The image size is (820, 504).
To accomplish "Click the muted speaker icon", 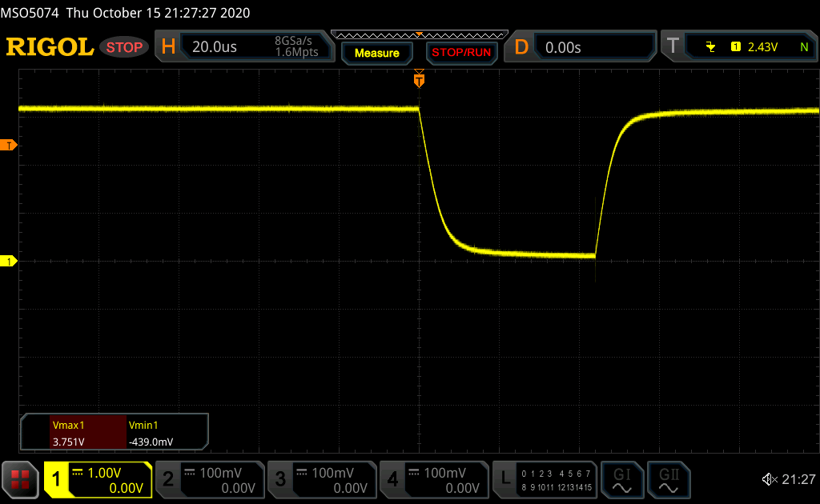I will (x=770, y=479).
